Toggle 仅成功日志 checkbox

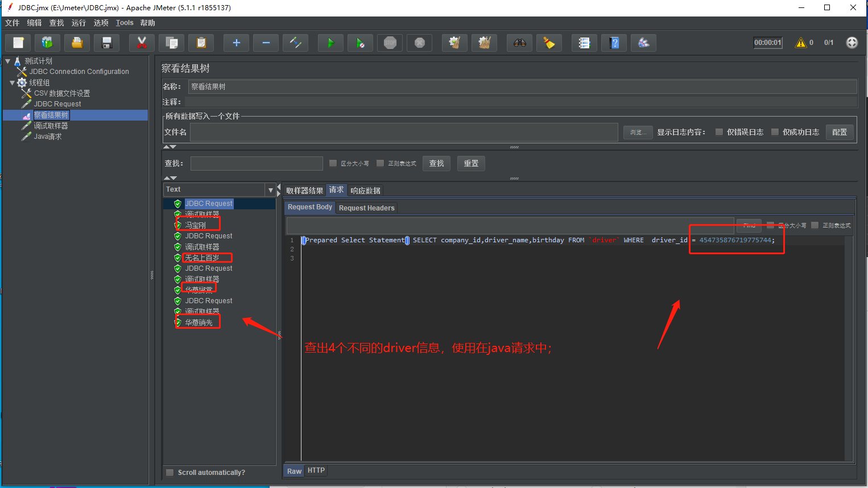point(775,132)
